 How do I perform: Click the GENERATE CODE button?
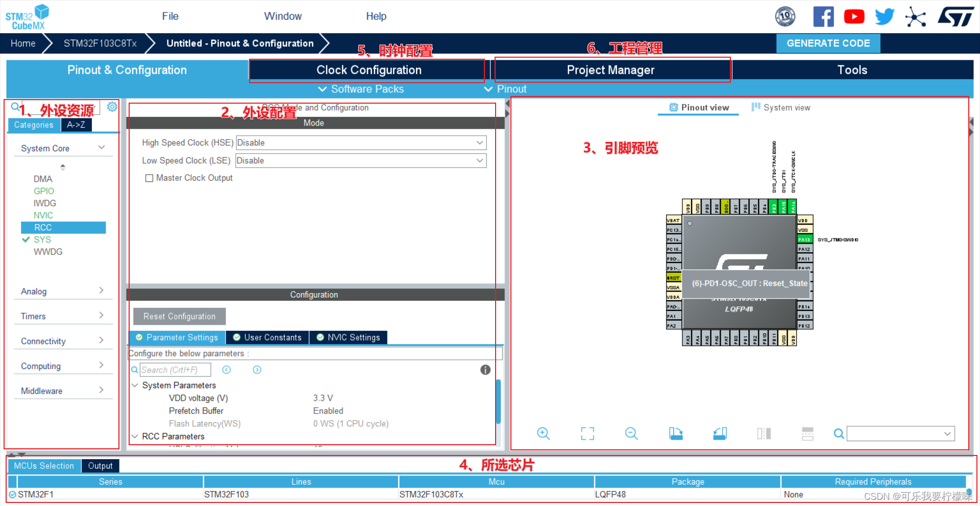coord(828,43)
